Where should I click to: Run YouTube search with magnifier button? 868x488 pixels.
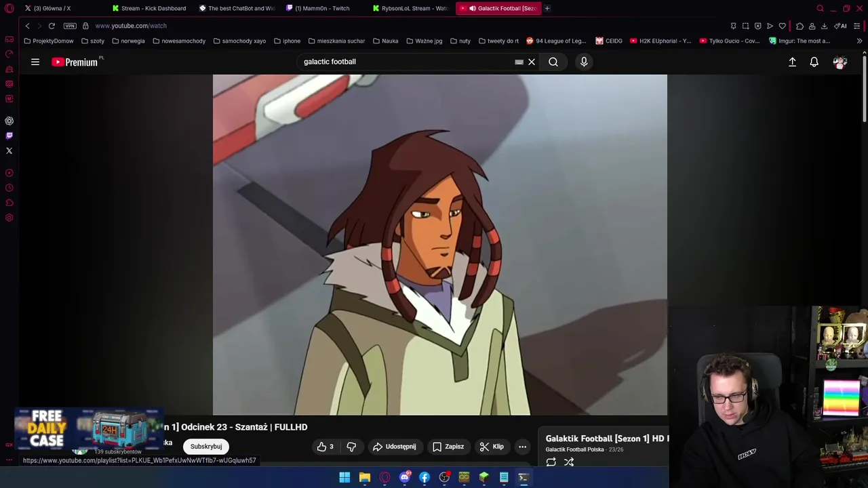pos(553,62)
